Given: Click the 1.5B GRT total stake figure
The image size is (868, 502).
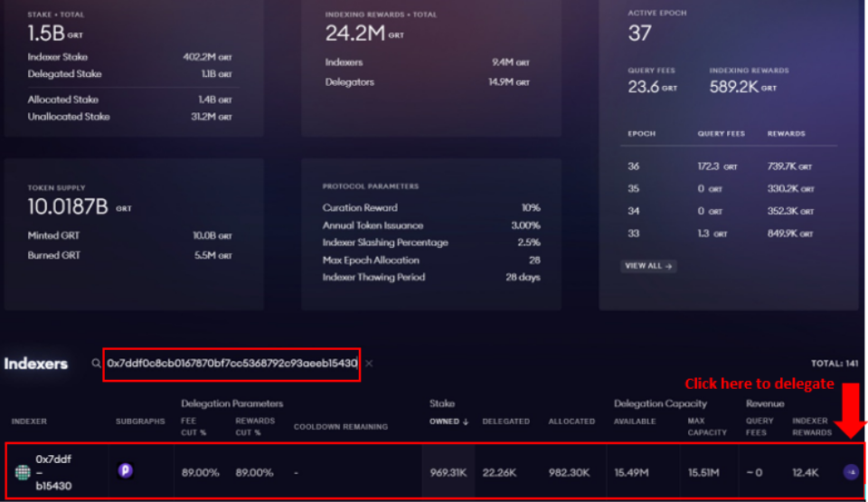Looking at the screenshot, I should click(55, 33).
